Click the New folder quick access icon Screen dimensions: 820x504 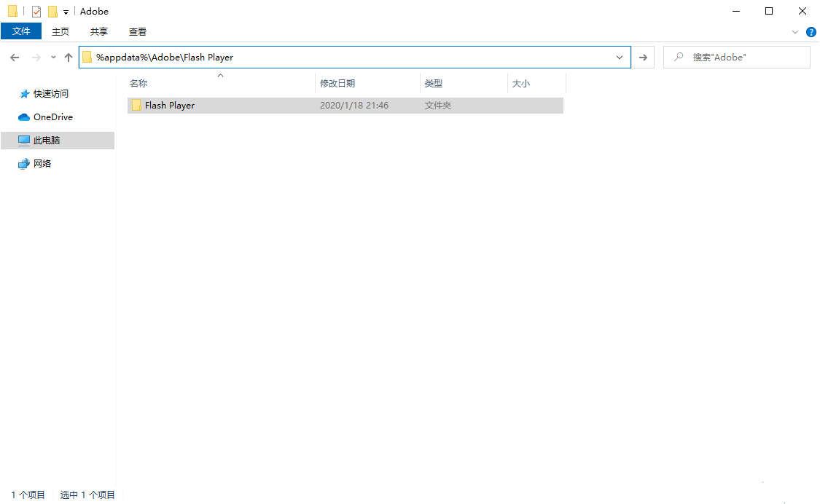[x=52, y=12]
